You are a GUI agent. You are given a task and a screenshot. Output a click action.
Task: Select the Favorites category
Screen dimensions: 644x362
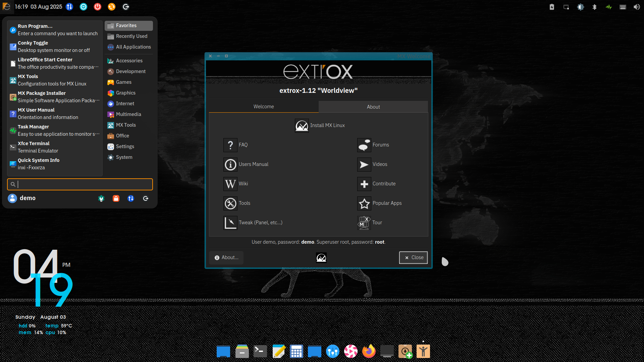(129, 25)
